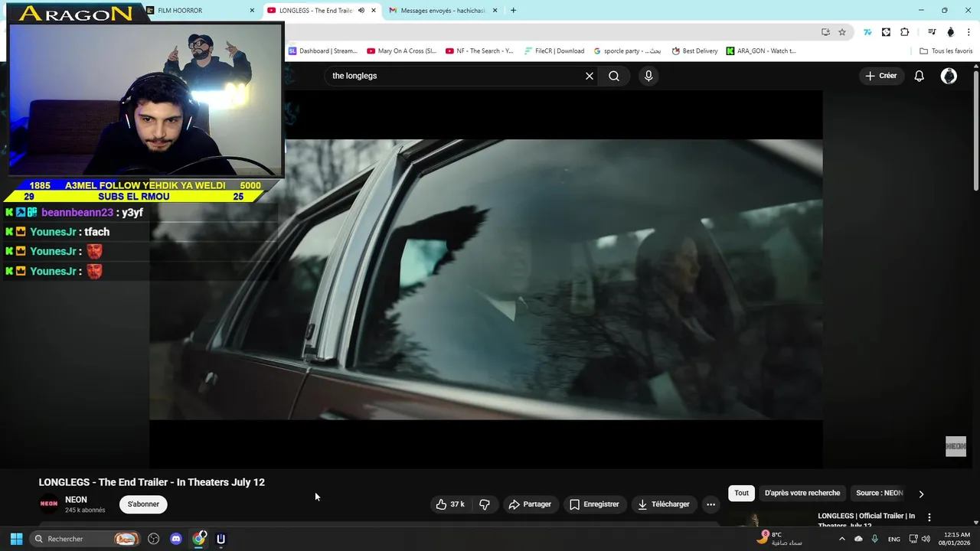Image resolution: width=980 pixels, height=551 pixels.
Task: Mute the LONGLEGS tab via speaker icon
Action: click(361, 11)
